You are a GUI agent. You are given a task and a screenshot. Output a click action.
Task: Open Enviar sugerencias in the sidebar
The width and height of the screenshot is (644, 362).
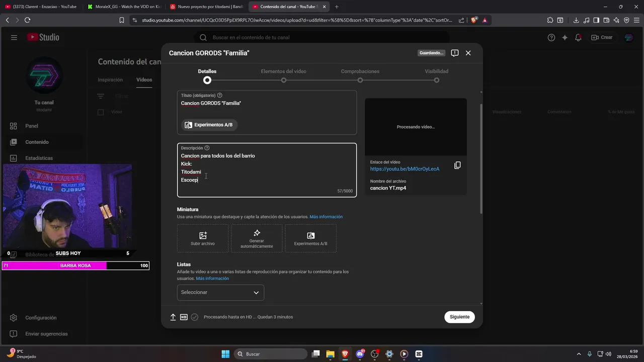coord(44,334)
